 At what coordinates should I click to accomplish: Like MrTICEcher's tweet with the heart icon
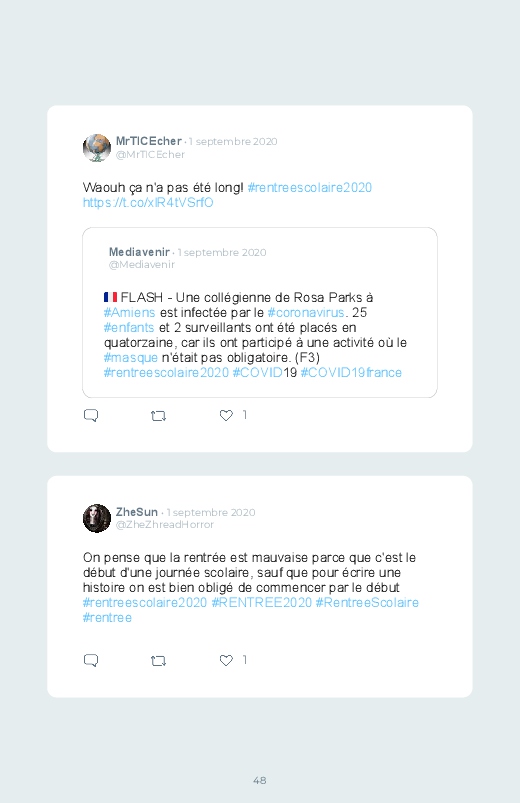[x=226, y=415]
